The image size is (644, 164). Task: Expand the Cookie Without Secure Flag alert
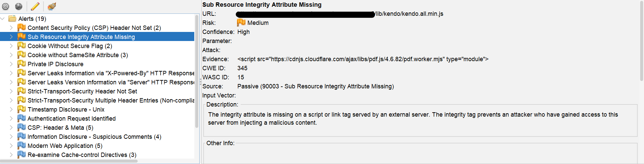11,46
